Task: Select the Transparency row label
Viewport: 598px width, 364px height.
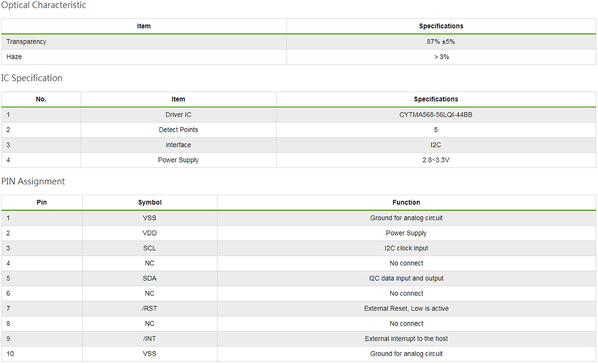Action: pyautogui.click(x=26, y=42)
